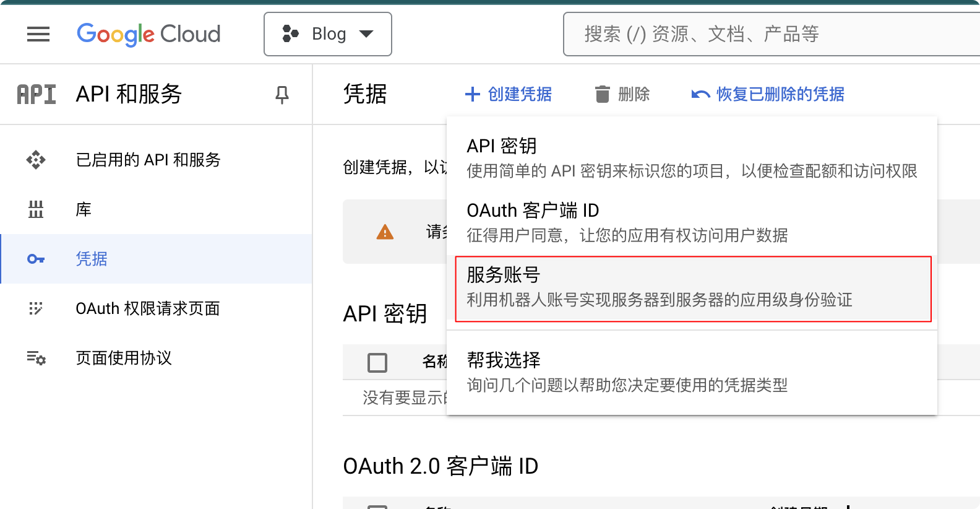Click the 页面使用协议 settings-list icon
980x509 pixels.
coord(36,358)
